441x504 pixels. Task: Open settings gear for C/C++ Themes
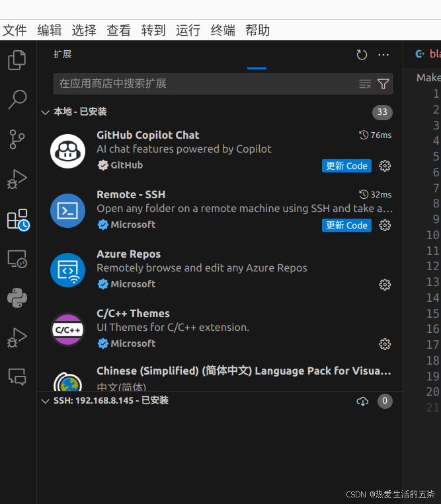coord(385,344)
